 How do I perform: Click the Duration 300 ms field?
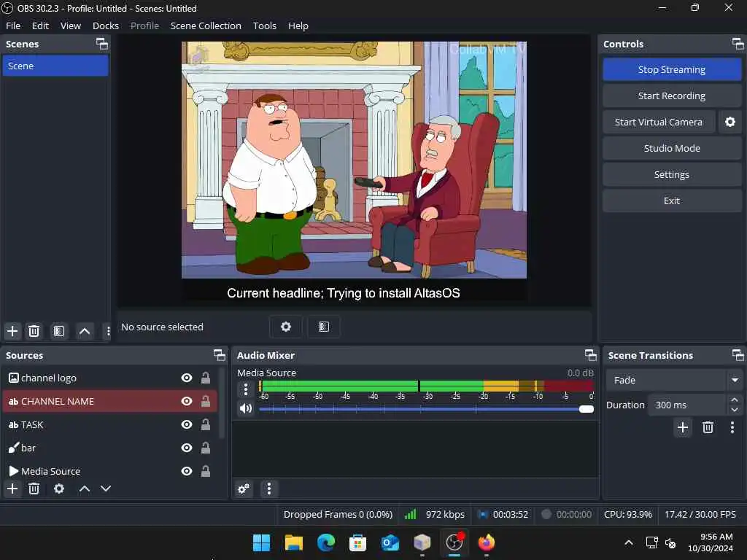(x=687, y=405)
